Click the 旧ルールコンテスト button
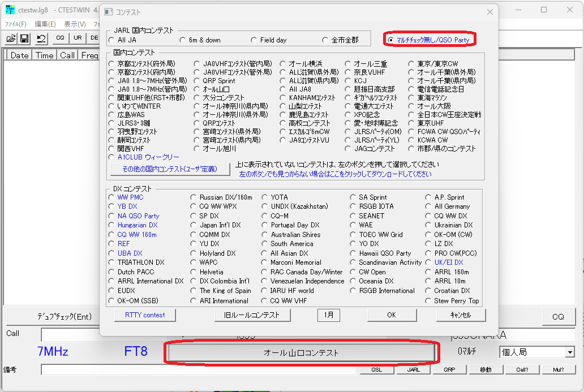This screenshot has height=392, width=584. [x=252, y=315]
